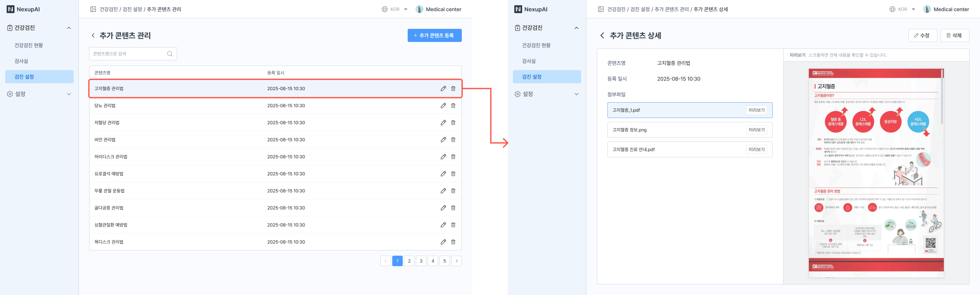The image size is (980, 295).
Task: Click back arrow beside 추가 콘텐츠 관리 title
Action: pyautogui.click(x=93, y=36)
